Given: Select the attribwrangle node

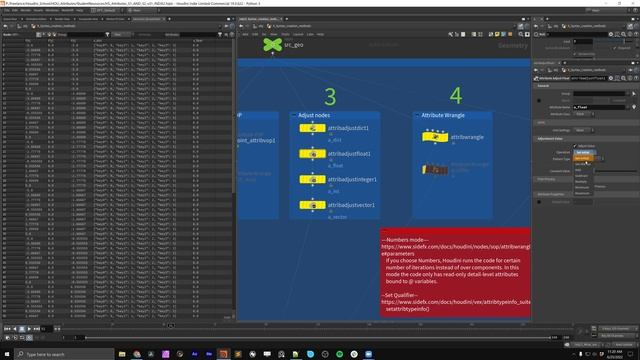Looking at the screenshot, I should pyautogui.click(x=435, y=137).
